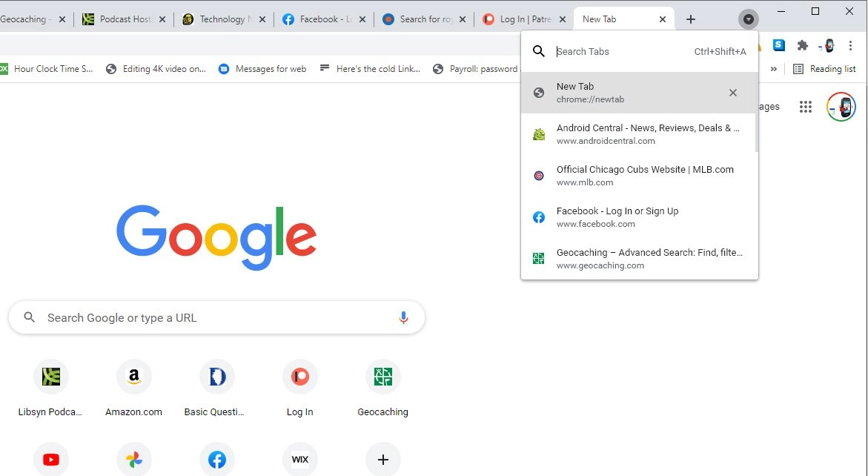Image resolution: width=868 pixels, height=476 pixels.
Task: Close the Search for roy tab
Action: pyautogui.click(x=463, y=19)
